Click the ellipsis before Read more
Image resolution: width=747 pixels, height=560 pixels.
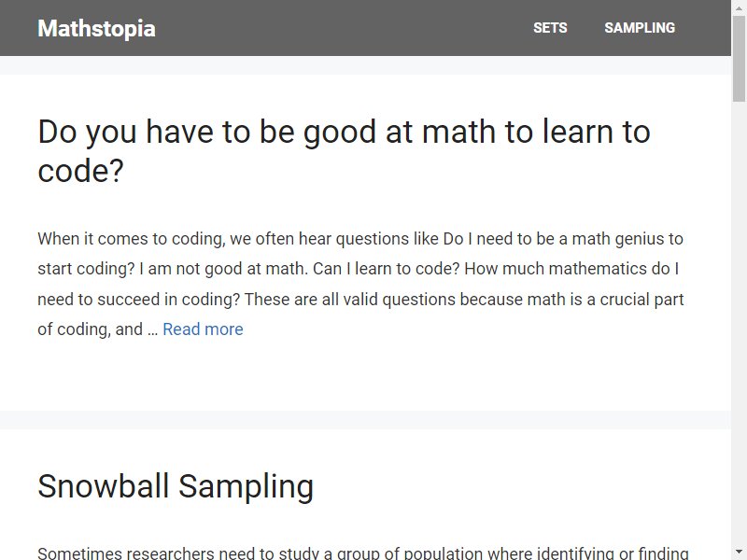point(152,329)
